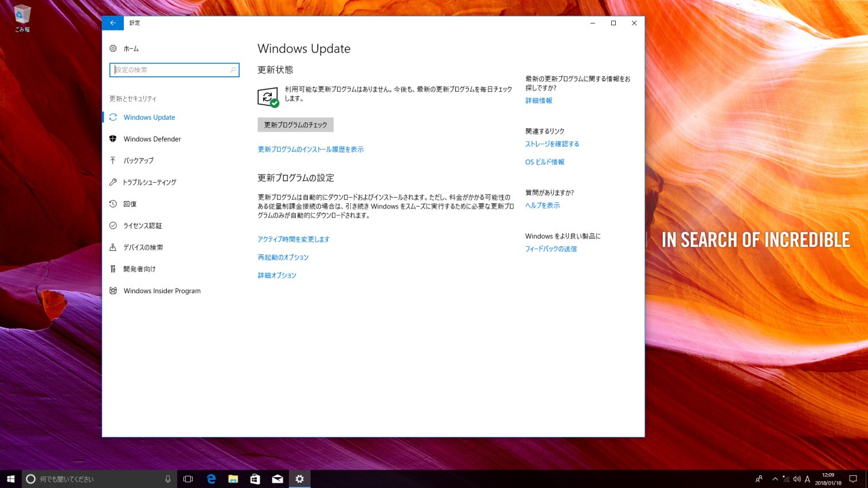Open the ライセンス認証 settings page
This screenshot has height=488, width=868.
(x=171, y=226)
